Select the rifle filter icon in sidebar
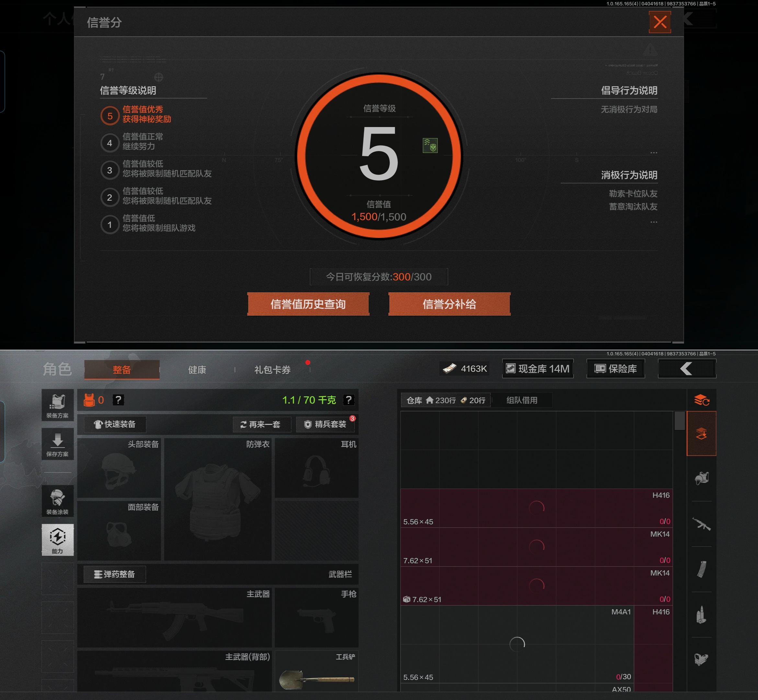Image resolution: width=758 pixels, height=700 pixels. 701,524
